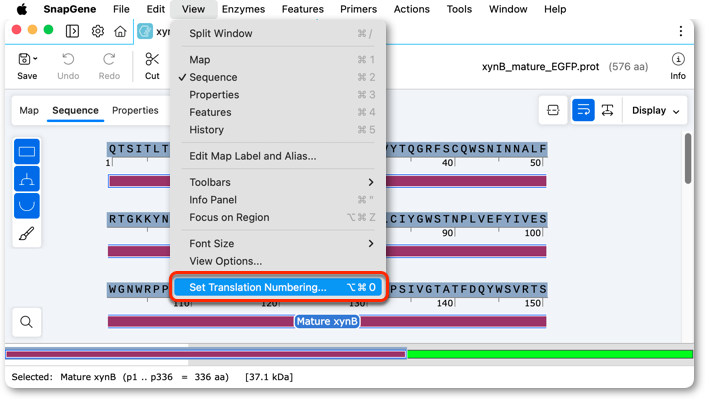Click the first-row purple feature bar
The image size is (705, 399).
[x=327, y=181]
